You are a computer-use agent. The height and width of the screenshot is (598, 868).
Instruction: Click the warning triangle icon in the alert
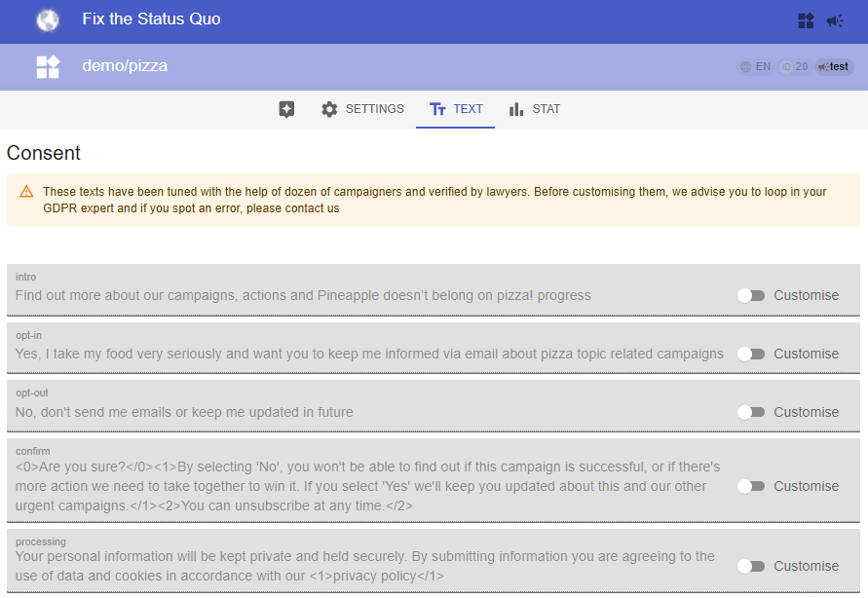(26, 192)
